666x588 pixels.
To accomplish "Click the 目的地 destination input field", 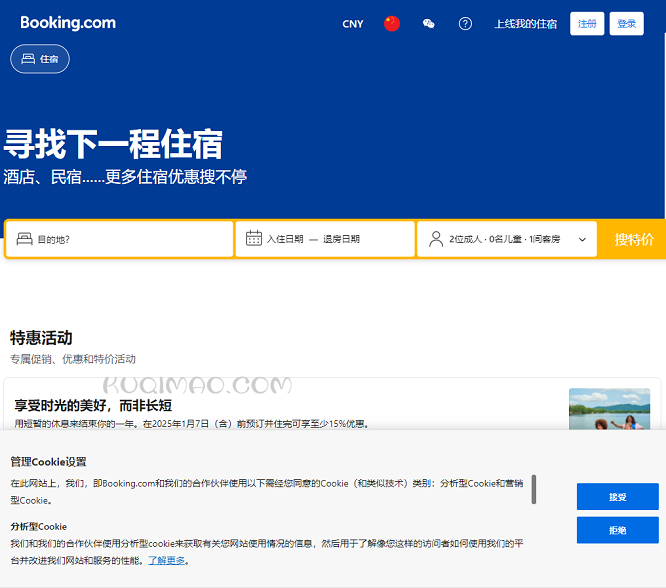I will click(x=119, y=239).
